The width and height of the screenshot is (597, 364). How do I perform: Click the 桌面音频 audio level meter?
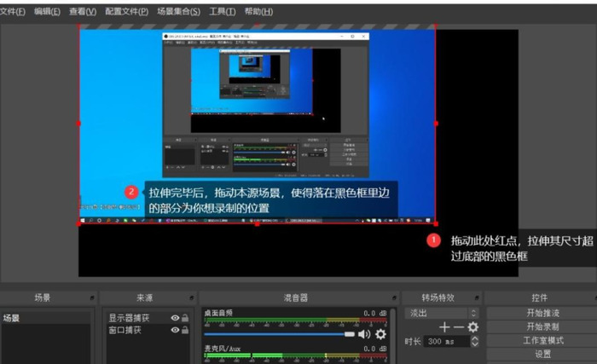coord(296,320)
